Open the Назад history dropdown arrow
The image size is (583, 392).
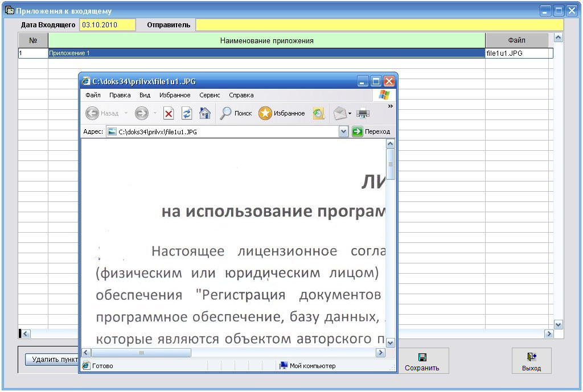point(126,113)
